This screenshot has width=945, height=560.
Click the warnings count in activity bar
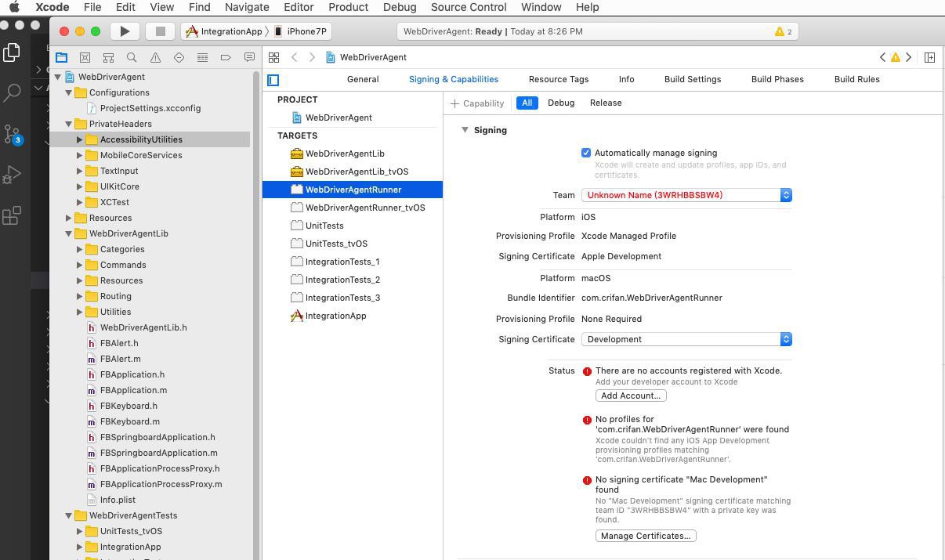784,31
